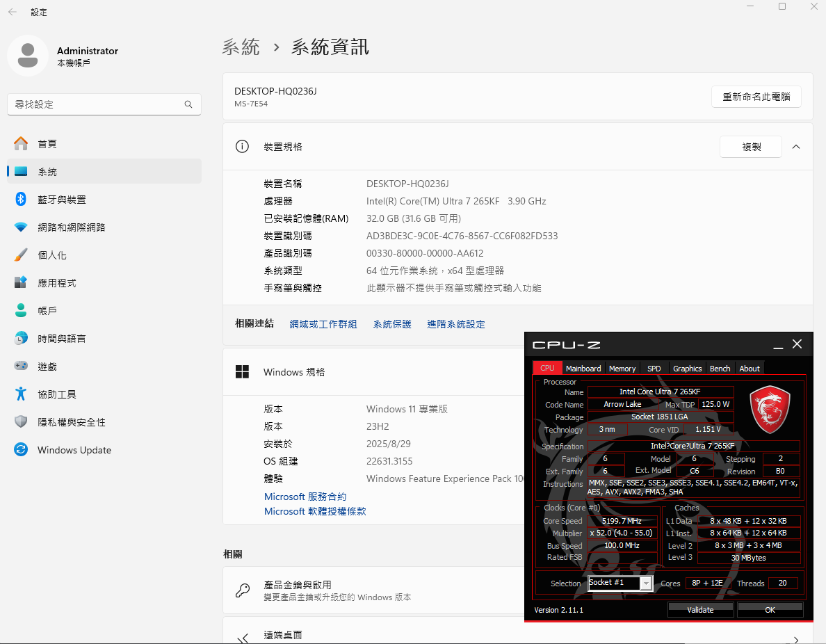Select 系統 in the sidebar
The height and width of the screenshot is (644, 826).
point(104,171)
